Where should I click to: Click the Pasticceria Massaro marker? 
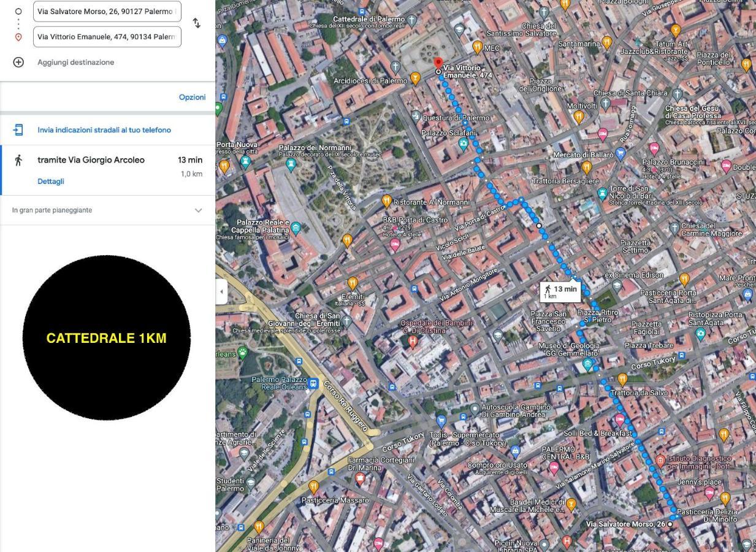point(313,487)
